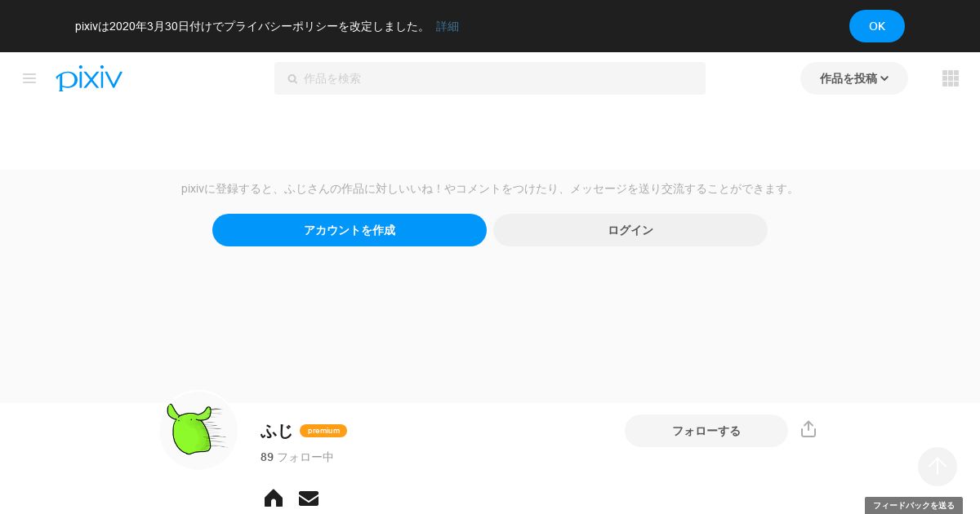Click the ログイン button
Screen dimensions: 980x514
[630, 230]
